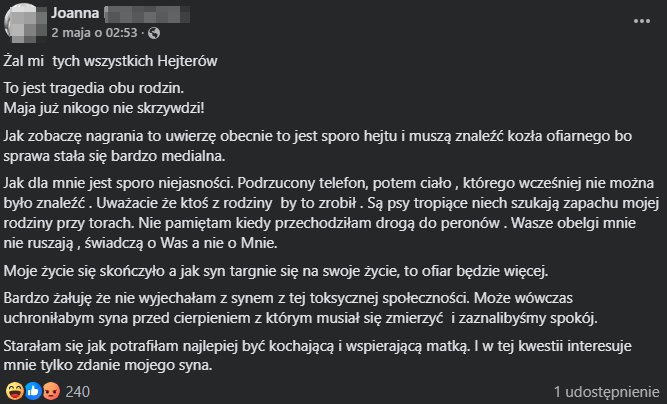Click the blue thumbs-up Like reaction icon

(x=33, y=391)
